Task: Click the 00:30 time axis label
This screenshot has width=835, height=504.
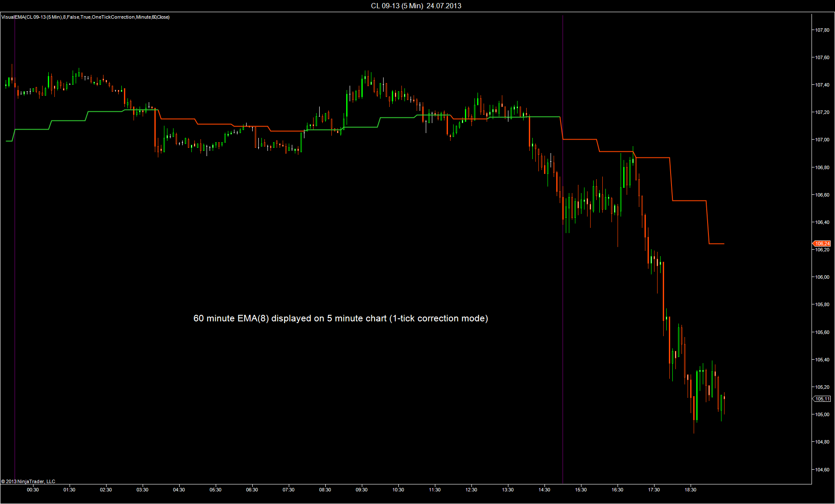Action: (33, 490)
